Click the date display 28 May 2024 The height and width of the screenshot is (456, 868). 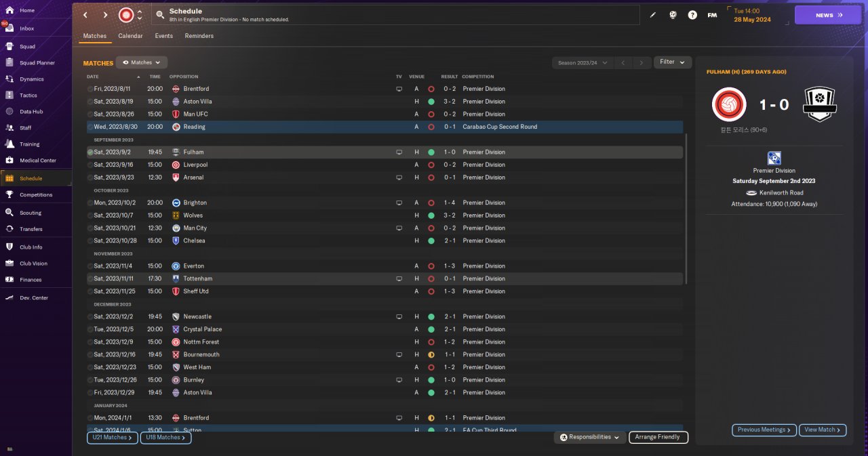tap(753, 19)
